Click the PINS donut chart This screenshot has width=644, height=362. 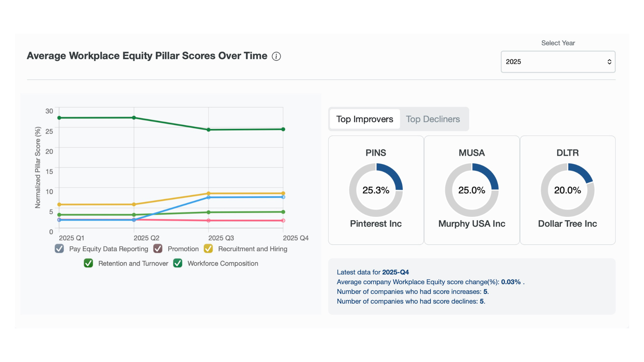(x=376, y=190)
